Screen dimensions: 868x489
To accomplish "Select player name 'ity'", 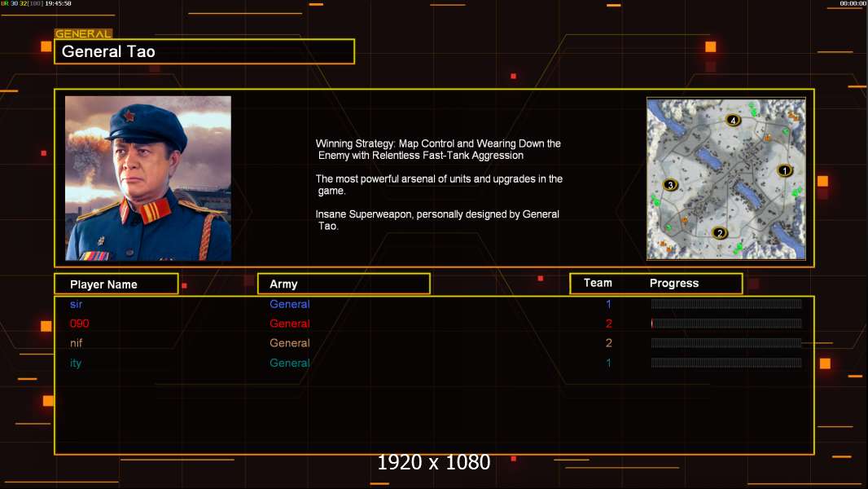I will 75,363.
